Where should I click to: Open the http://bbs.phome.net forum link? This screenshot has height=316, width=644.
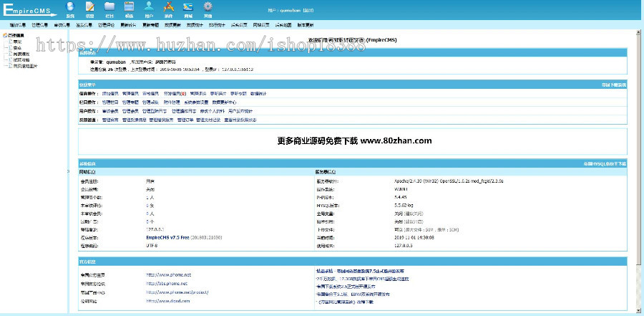pos(167,284)
